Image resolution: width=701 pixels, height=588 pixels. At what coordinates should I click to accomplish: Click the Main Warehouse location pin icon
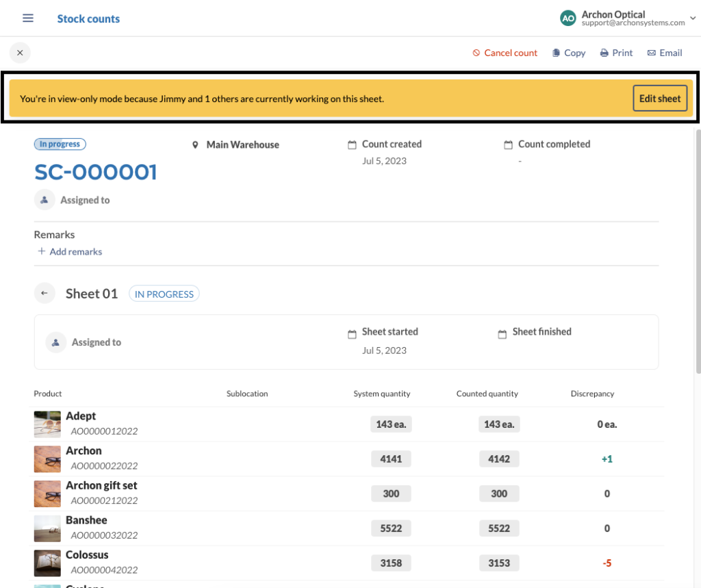pyautogui.click(x=196, y=144)
